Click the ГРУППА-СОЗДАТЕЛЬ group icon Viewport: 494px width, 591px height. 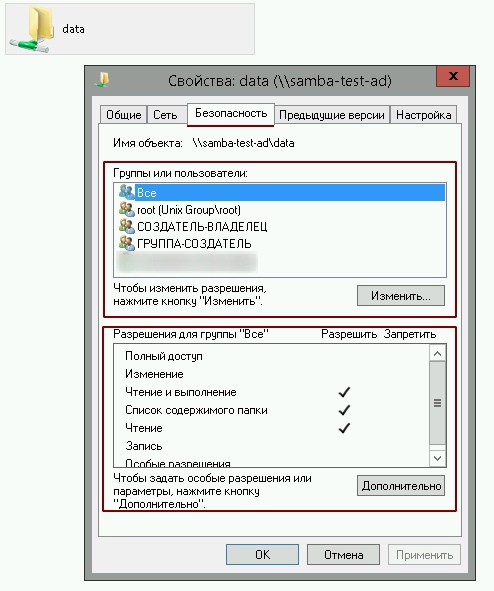coord(127,243)
